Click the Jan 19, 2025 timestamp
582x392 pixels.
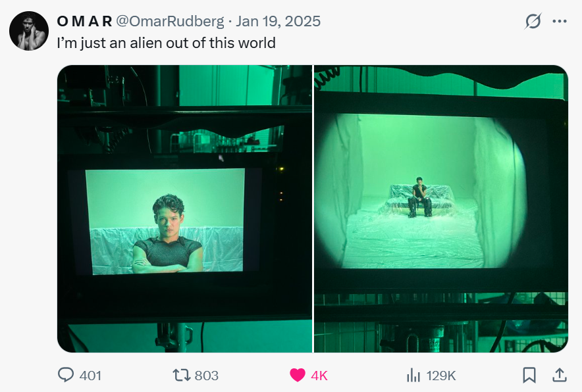[x=278, y=21]
